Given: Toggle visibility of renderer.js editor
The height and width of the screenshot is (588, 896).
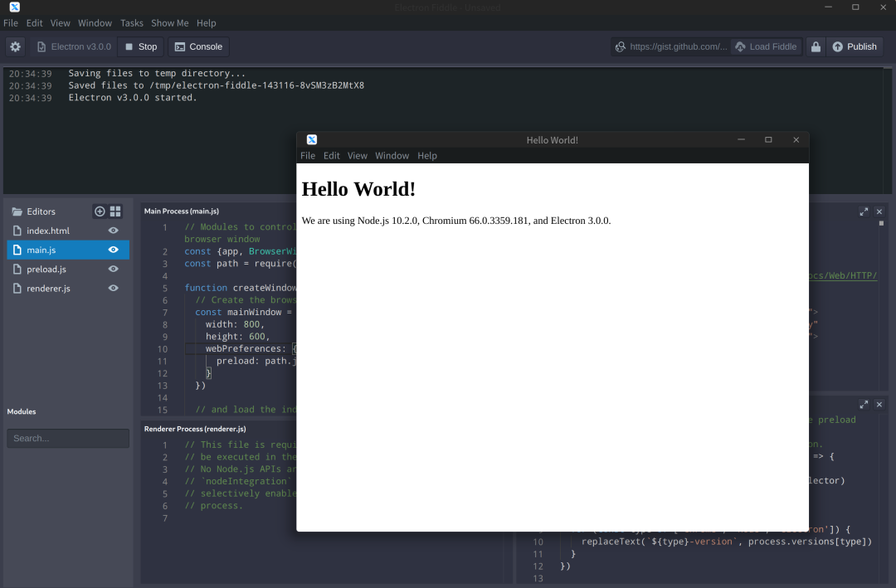Looking at the screenshot, I should pyautogui.click(x=114, y=288).
